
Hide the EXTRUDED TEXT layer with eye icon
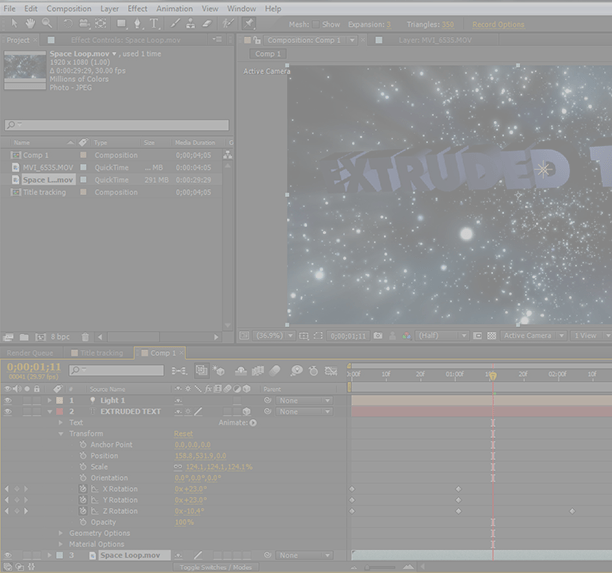click(x=8, y=411)
